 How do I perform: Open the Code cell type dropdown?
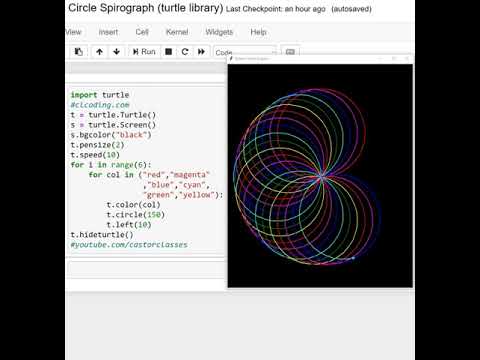tap(245, 52)
